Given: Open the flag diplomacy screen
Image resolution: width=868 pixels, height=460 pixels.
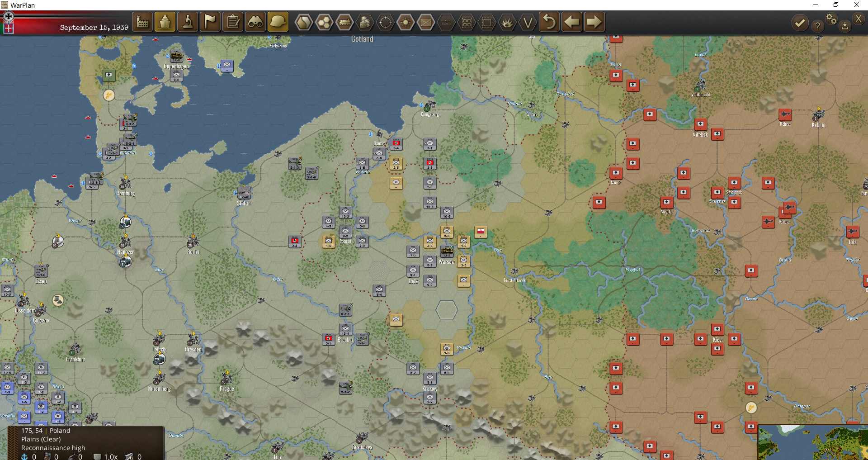Looking at the screenshot, I should coord(210,22).
